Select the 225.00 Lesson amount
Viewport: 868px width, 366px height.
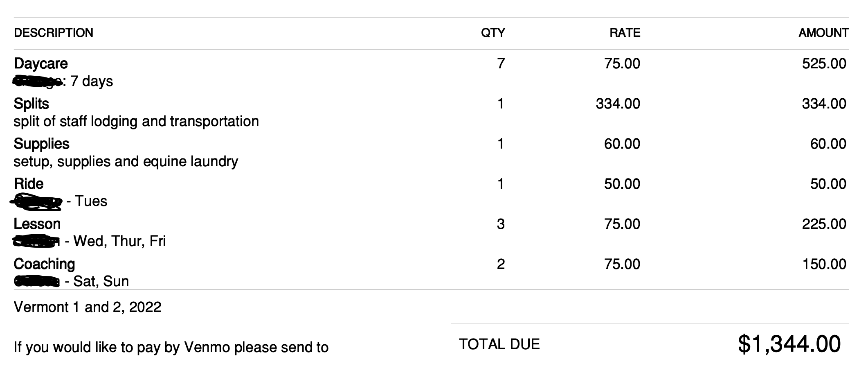[x=824, y=224]
